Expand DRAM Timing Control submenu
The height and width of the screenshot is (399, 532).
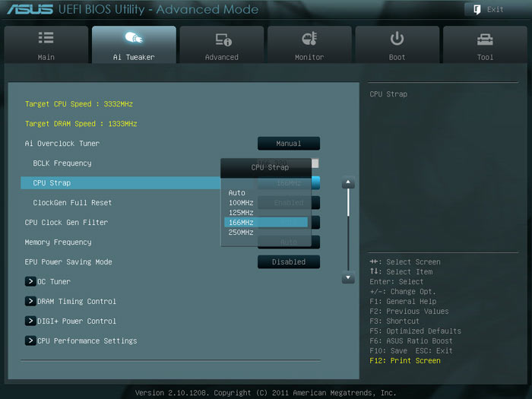point(31,302)
